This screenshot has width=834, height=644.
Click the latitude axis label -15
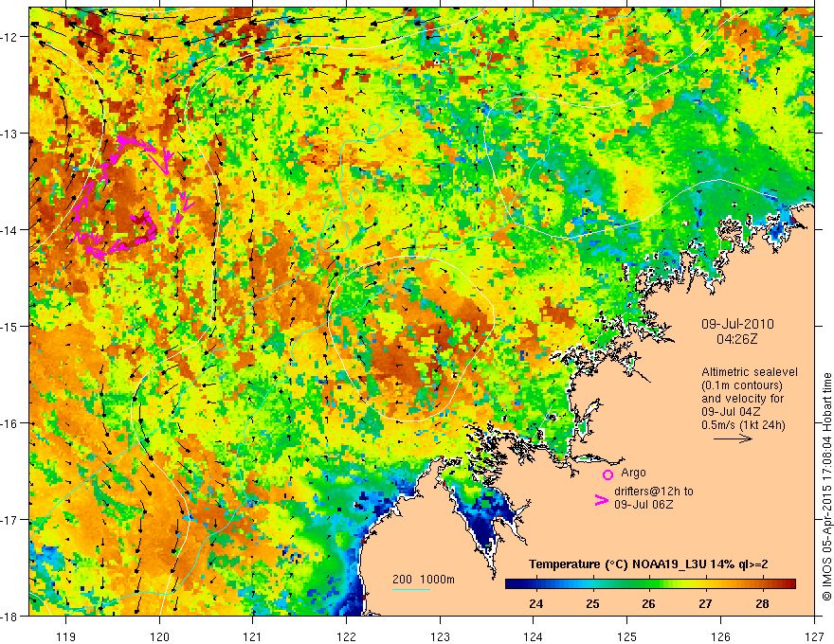(9, 326)
